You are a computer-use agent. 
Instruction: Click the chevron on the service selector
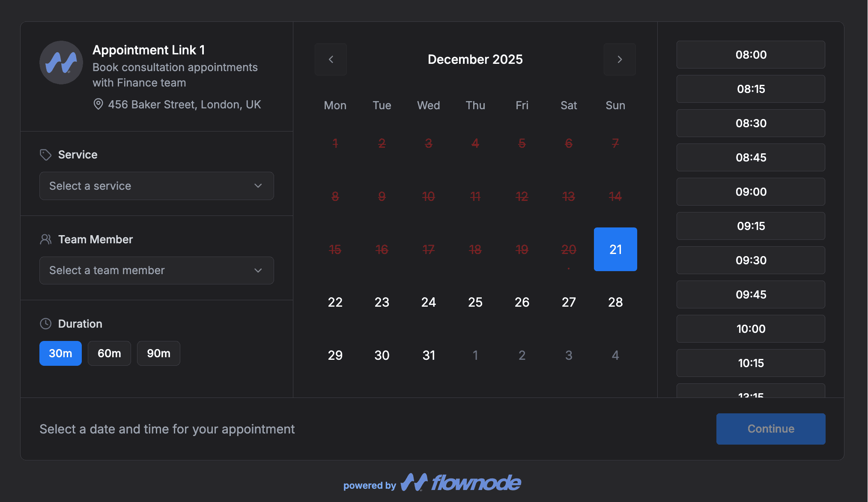coord(257,186)
